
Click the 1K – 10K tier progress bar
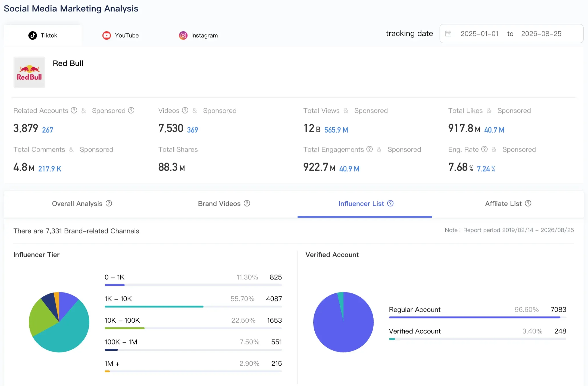click(193, 306)
